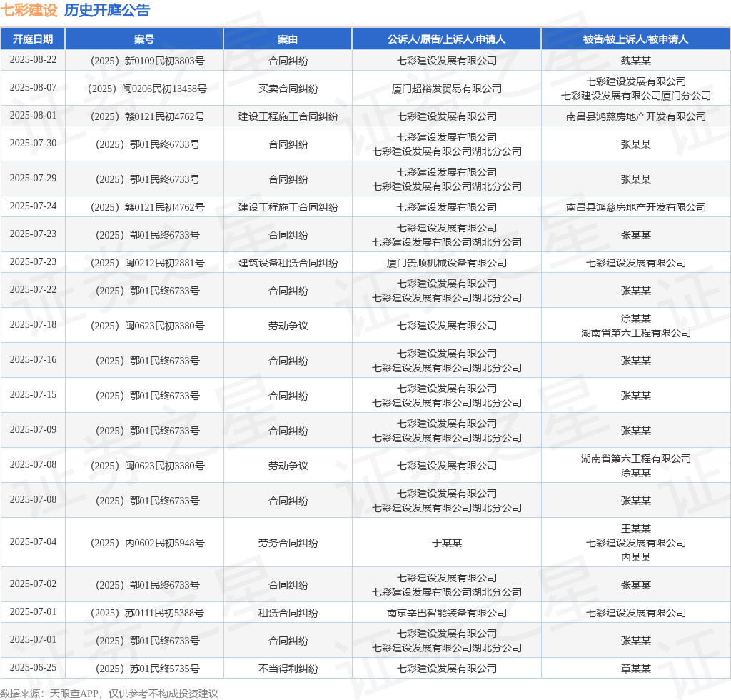The width and height of the screenshot is (731, 700).
Task: Click plaintiff 厦门贵顺机械设备有限公司
Action: 447,263
